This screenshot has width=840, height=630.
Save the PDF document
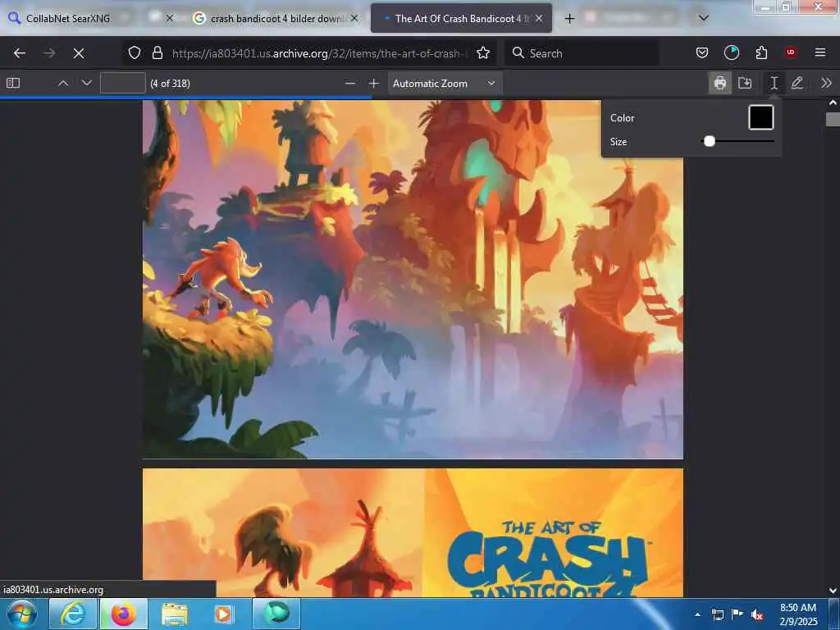click(745, 83)
